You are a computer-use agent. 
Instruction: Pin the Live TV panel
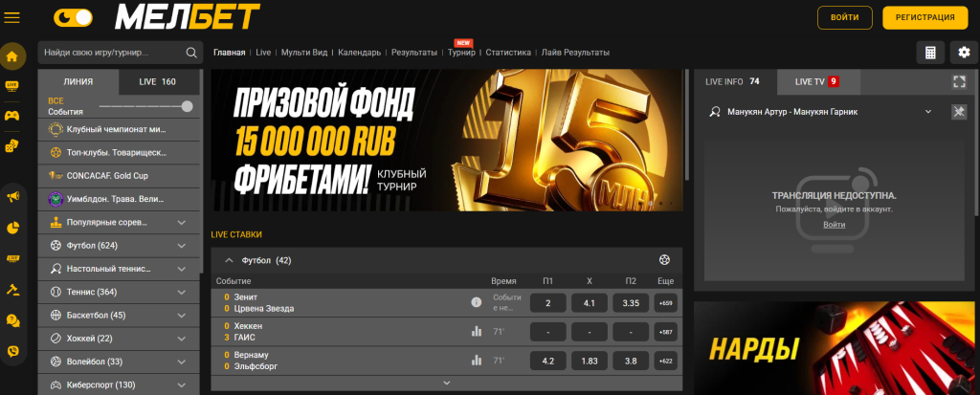[959, 112]
